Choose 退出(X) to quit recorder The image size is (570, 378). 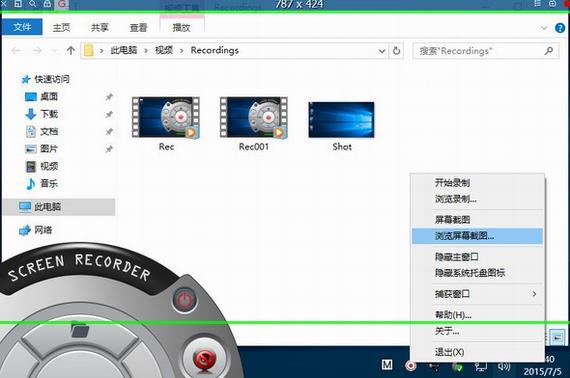tap(477, 352)
